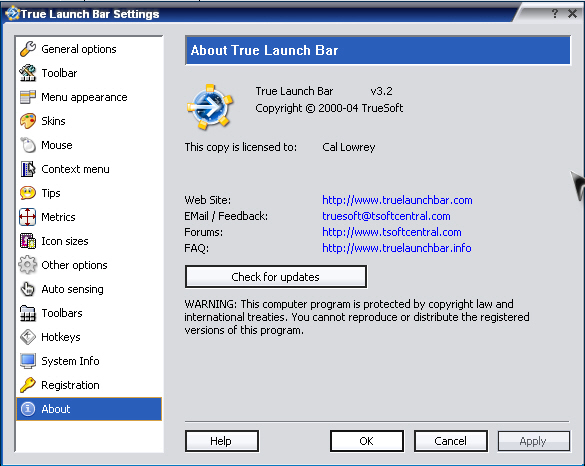Click the 'EMail / Feedback:' label
This screenshot has width=585, height=466.
226,216
